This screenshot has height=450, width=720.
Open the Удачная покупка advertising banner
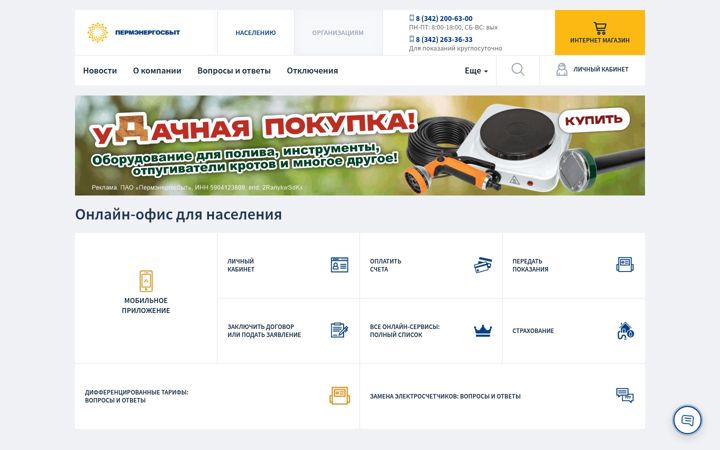click(360, 146)
